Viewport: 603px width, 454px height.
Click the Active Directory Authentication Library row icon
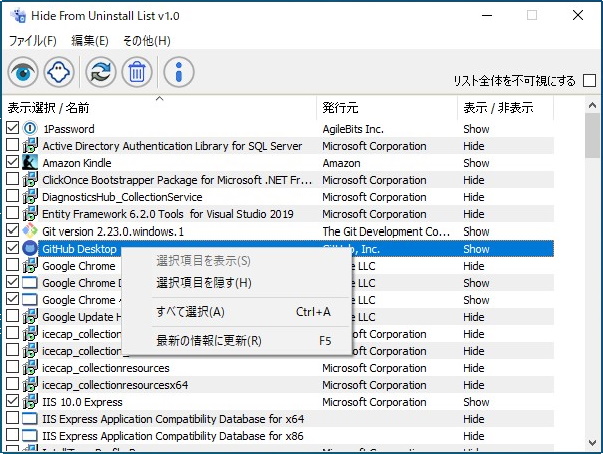click(30, 146)
